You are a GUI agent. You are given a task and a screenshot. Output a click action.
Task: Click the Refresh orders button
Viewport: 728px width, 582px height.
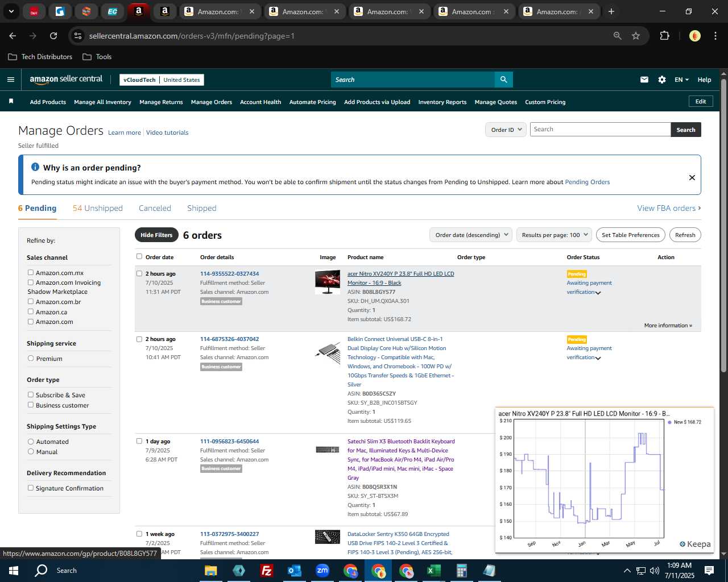point(685,235)
